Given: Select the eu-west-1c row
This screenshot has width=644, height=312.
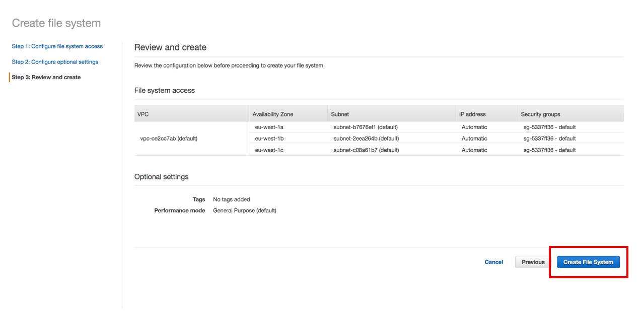Looking at the screenshot, I should (x=269, y=150).
